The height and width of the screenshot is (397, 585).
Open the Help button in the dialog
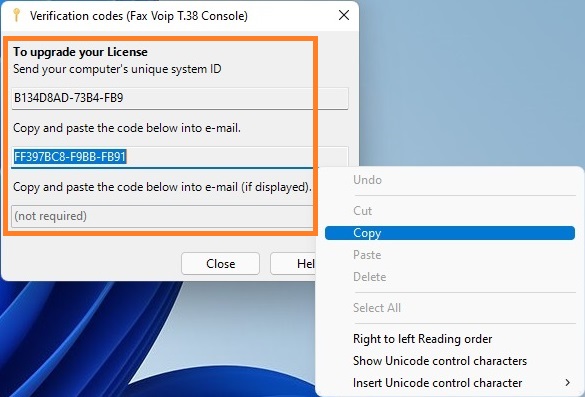[293, 264]
